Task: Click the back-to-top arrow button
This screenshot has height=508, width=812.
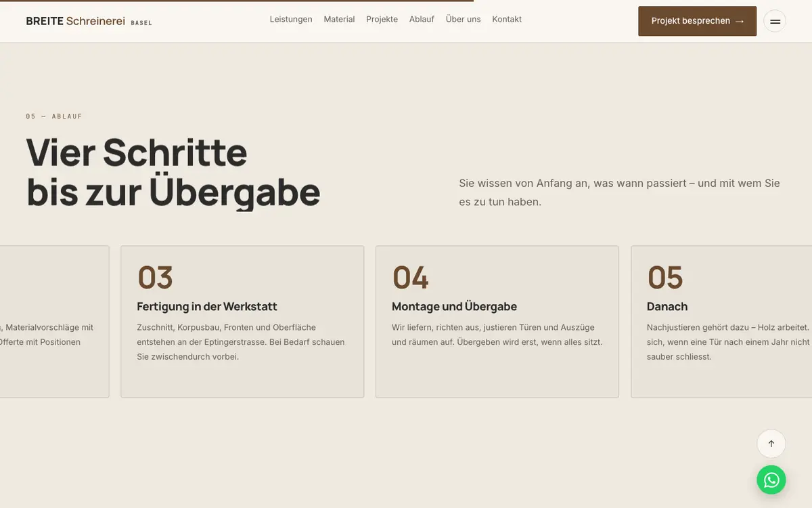Action: (x=771, y=444)
